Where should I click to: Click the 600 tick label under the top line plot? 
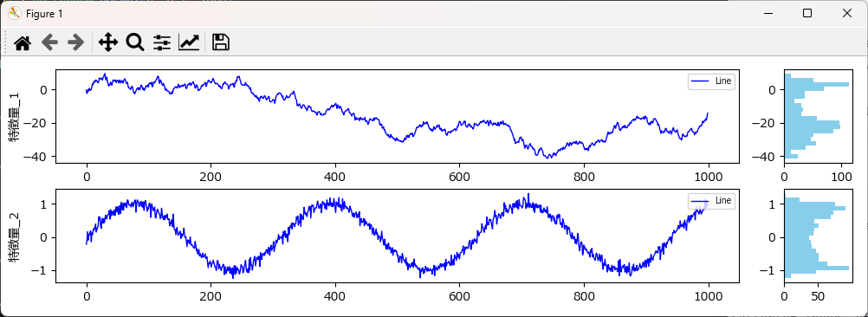pos(459,177)
